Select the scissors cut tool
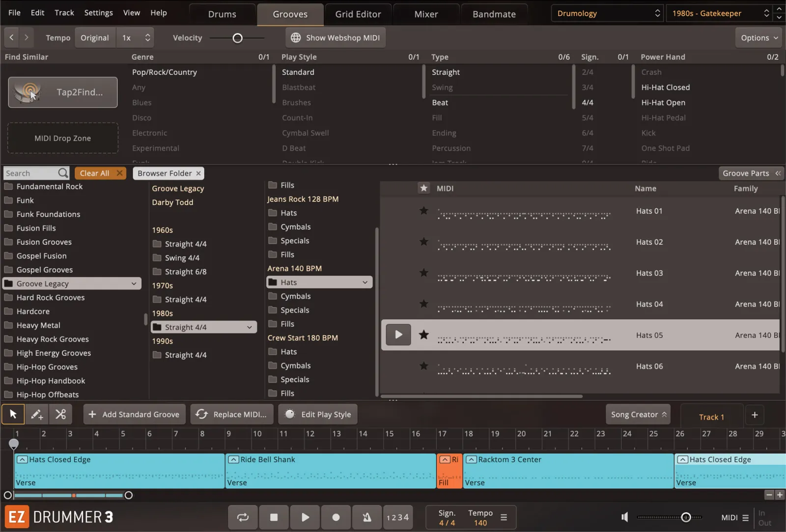This screenshot has width=786, height=532. tap(60, 414)
